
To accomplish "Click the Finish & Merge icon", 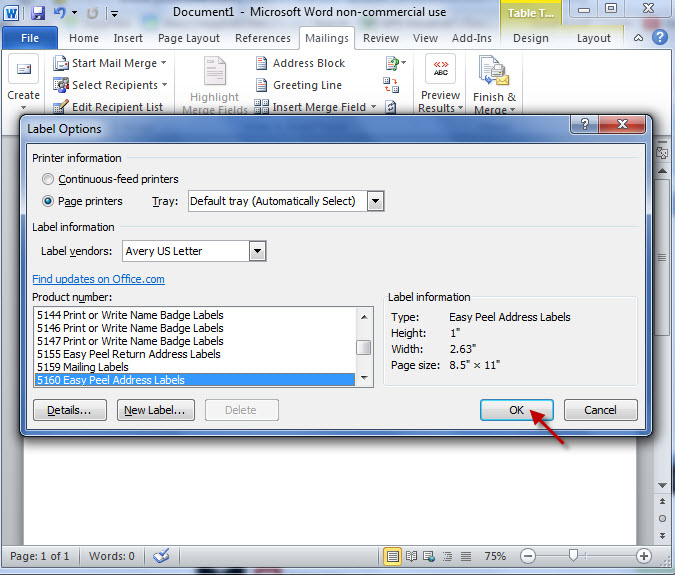I will point(494,70).
